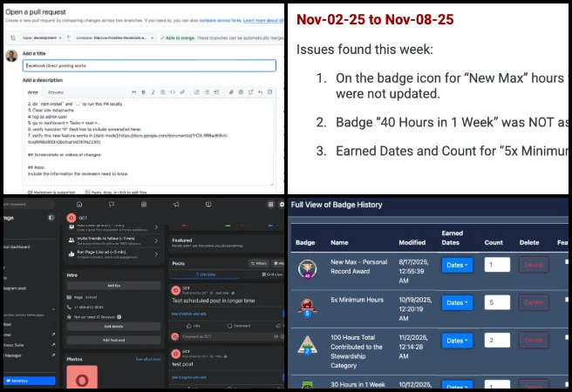
Task: Delete the 100 Hours Total badge entry
Action: click(x=533, y=341)
